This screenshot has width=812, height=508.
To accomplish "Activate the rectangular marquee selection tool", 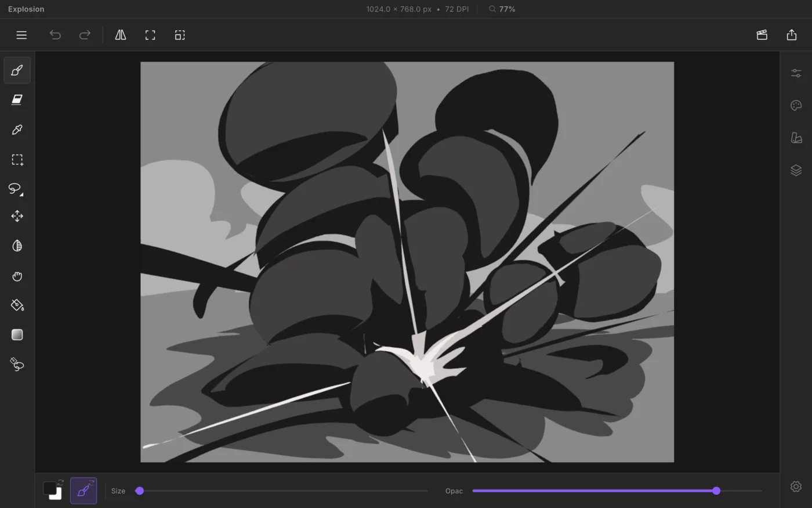I will pyautogui.click(x=17, y=160).
